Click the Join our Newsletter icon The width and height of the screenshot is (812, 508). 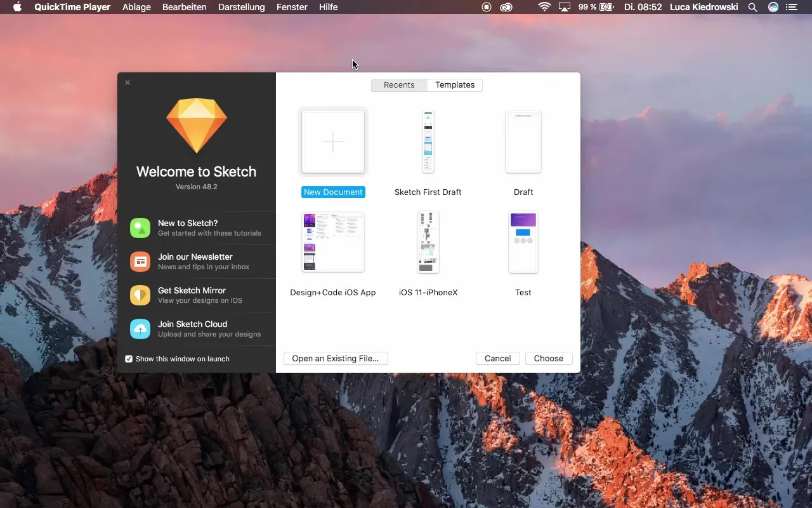coord(140,262)
